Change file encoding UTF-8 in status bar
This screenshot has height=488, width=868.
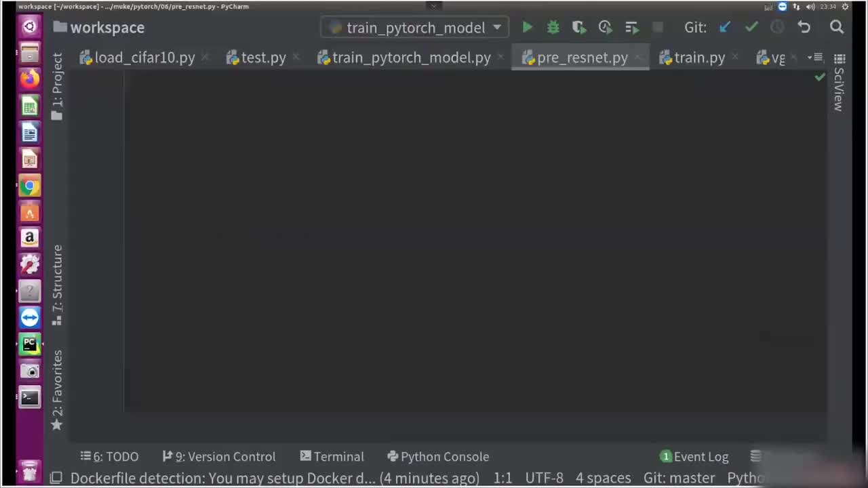tap(544, 478)
